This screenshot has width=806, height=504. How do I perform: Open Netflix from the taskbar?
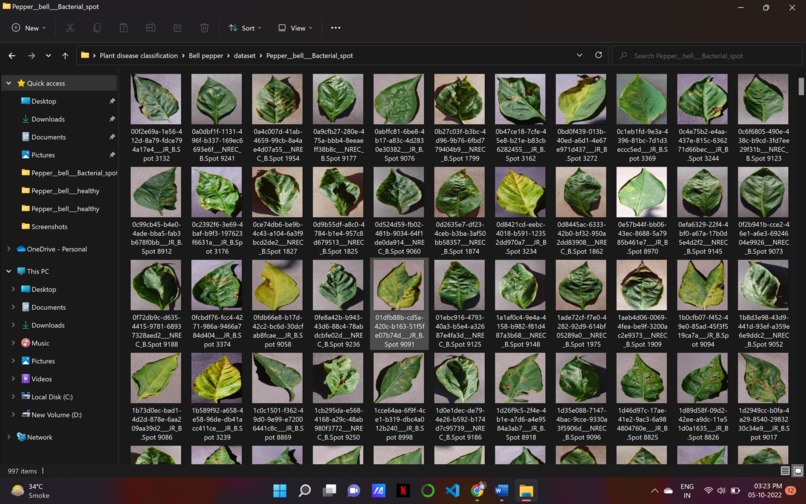tap(403, 491)
